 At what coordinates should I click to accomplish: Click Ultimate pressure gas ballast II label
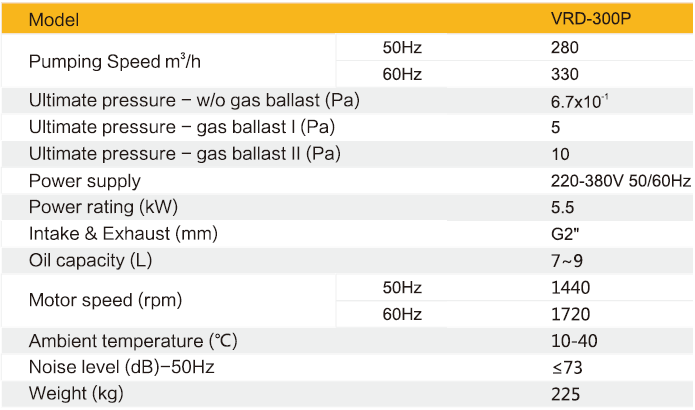pyautogui.click(x=185, y=154)
